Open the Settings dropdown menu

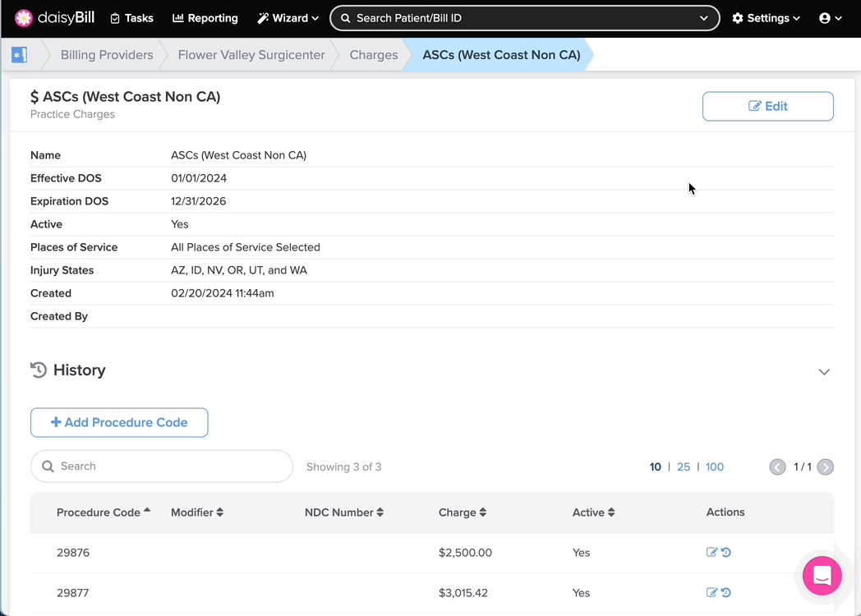point(766,18)
